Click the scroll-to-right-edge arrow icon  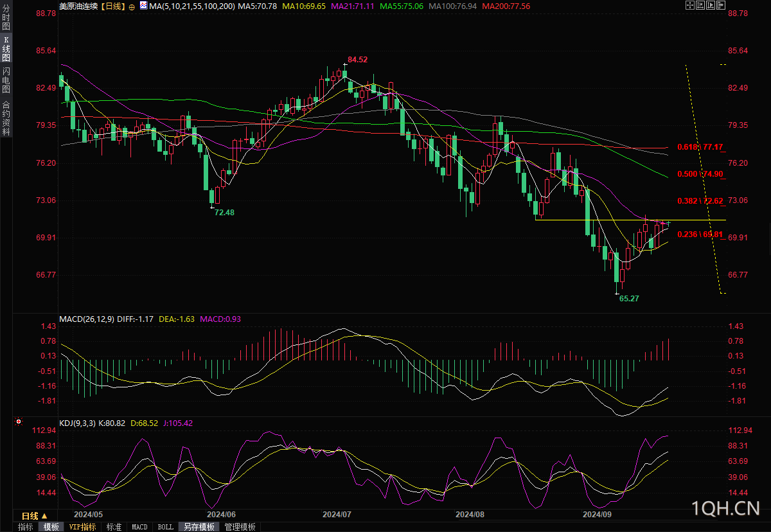point(721,5)
